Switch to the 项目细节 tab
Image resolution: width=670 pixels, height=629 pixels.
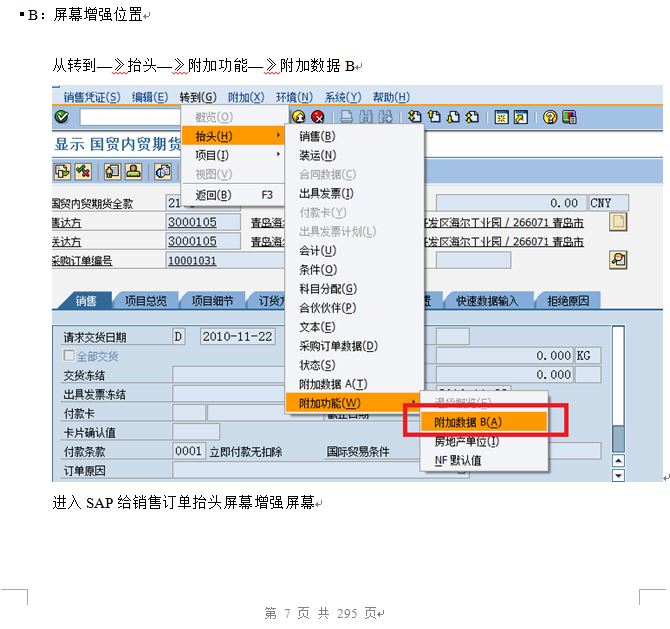tap(212, 301)
